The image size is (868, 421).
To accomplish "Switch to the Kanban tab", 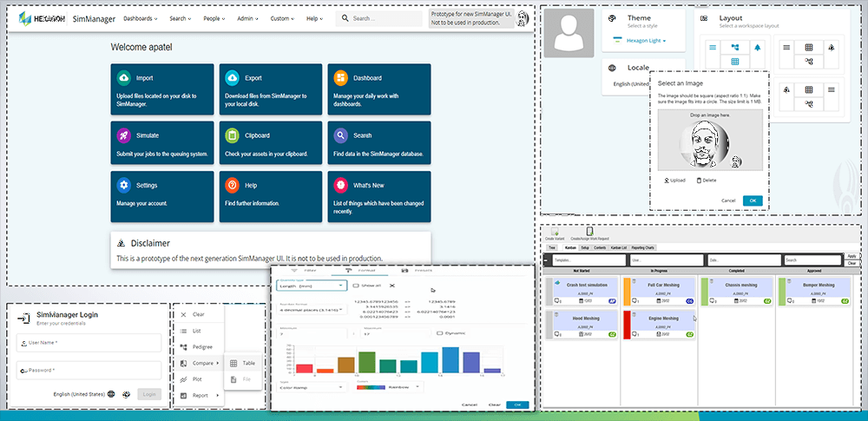I will tap(569, 247).
